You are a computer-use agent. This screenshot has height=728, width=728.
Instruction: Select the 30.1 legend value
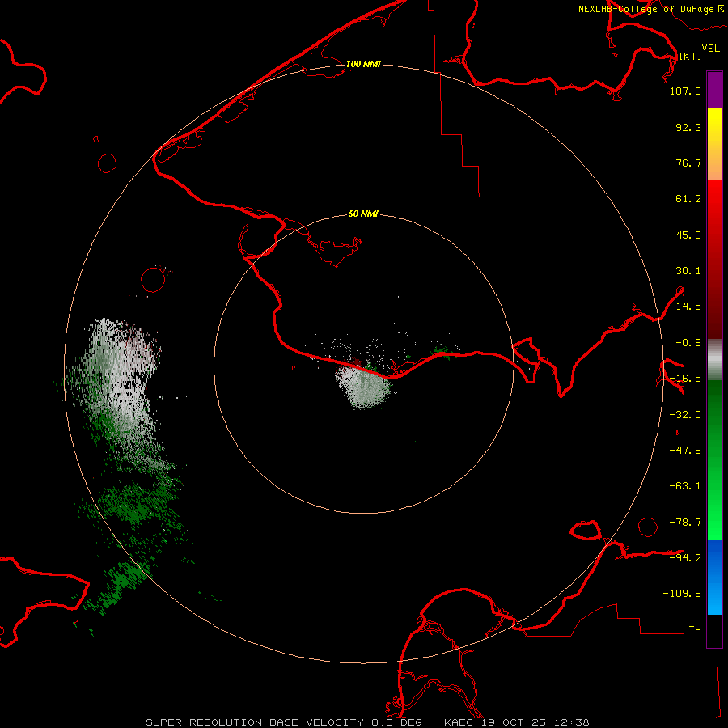coord(688,271)
